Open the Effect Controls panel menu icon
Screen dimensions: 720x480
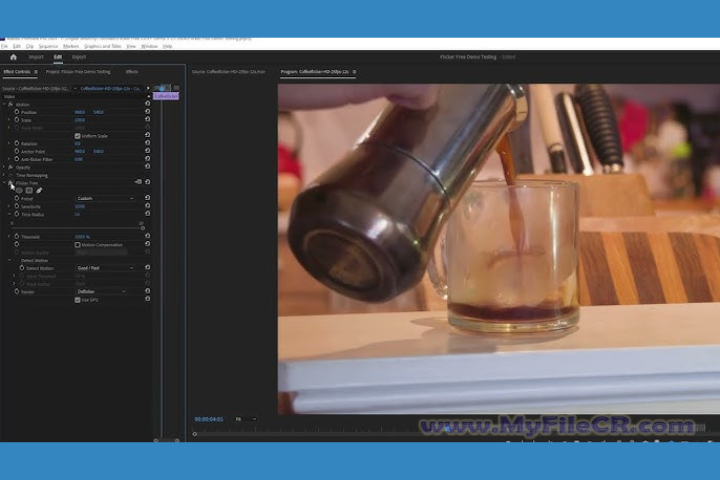point(35,72)
